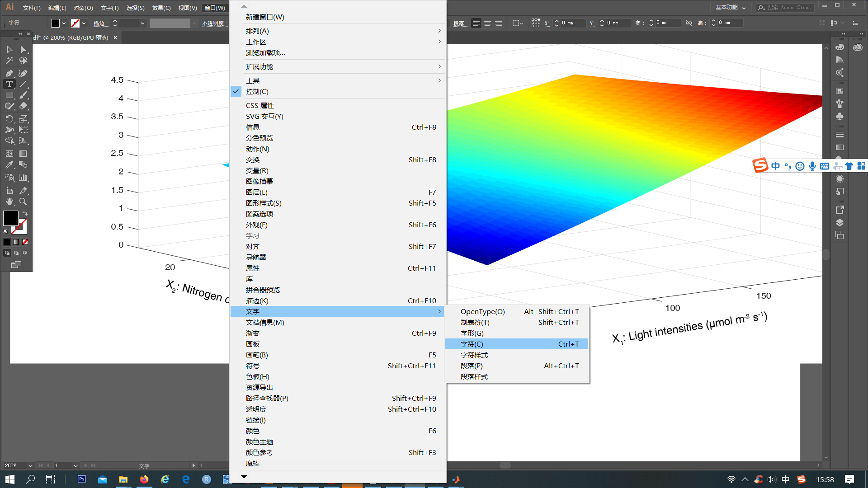Open the 效果(C) menu

pyautogui.click(x=161, y=8)
